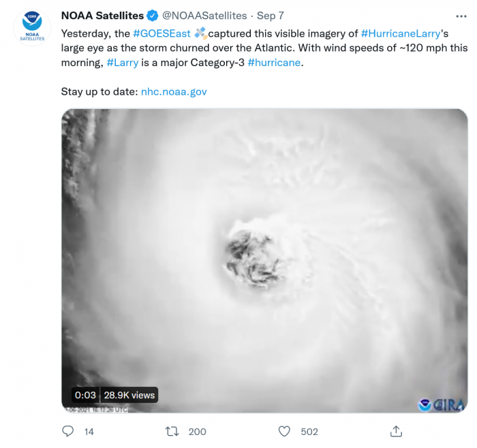This screenshot has width=477, height=448.
Task: Visit the nhc.noaa.gov link
Action: tap(174, 91)
